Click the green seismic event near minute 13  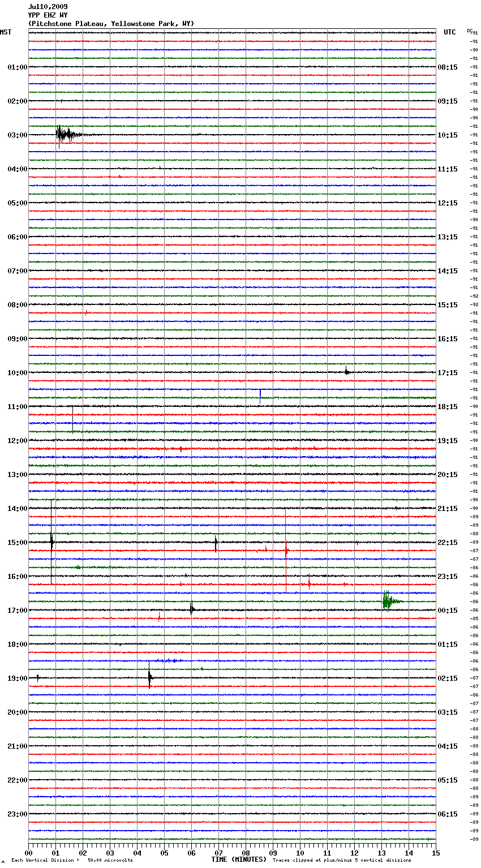(x=392, y=600)
